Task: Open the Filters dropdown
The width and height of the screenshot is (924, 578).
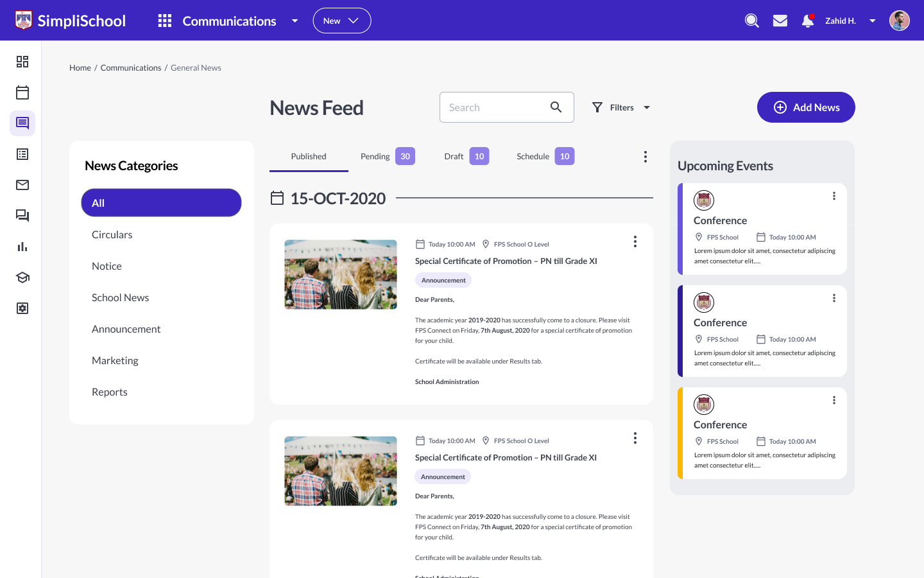Action: (x=621, y=107)
